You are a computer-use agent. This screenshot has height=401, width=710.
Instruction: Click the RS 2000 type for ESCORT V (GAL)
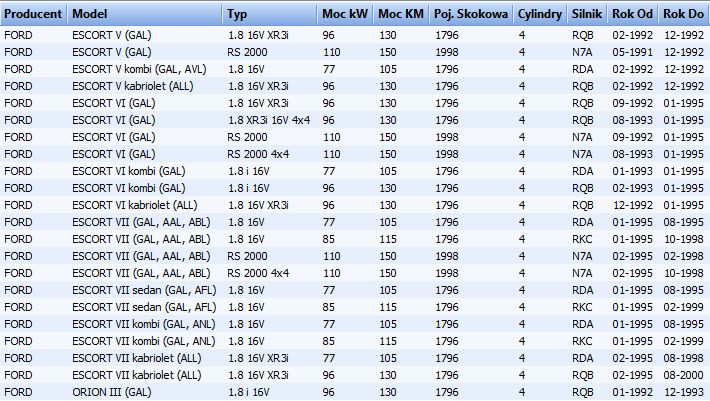tap(247, 53)
